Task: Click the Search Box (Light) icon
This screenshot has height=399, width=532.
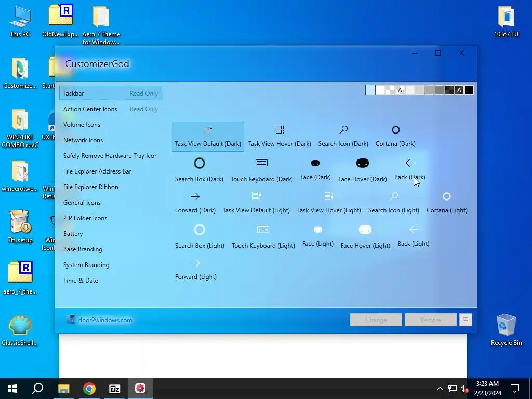Action: pos(199,237)
